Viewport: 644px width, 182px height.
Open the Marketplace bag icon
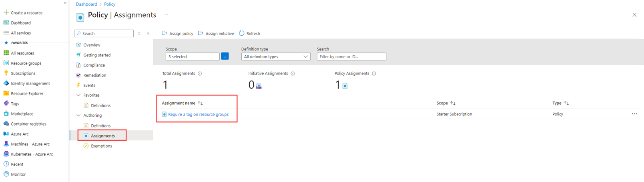coord(6,113)
